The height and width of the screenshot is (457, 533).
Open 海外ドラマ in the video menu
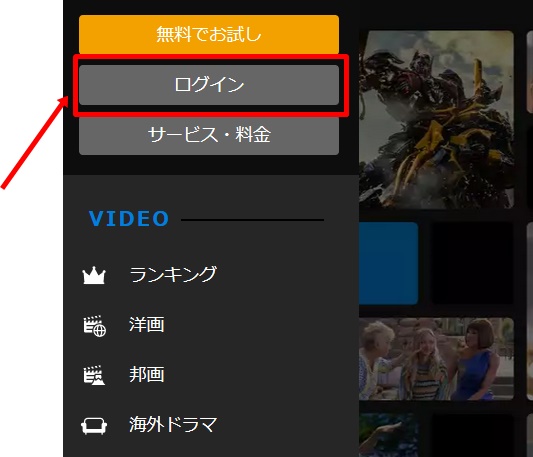(173, 424)
